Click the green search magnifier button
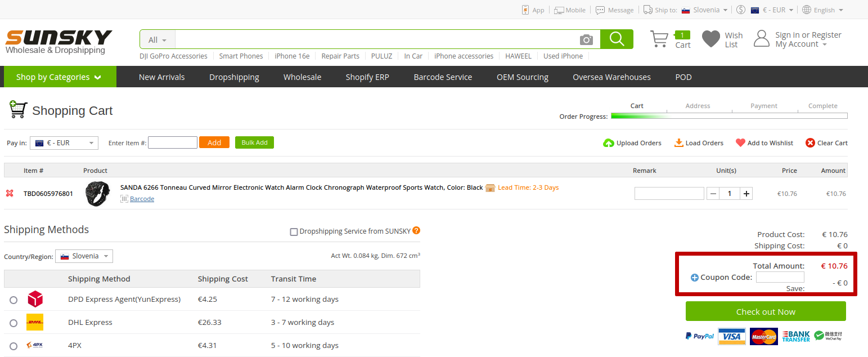Screen dimensions: 868x357 617,39
